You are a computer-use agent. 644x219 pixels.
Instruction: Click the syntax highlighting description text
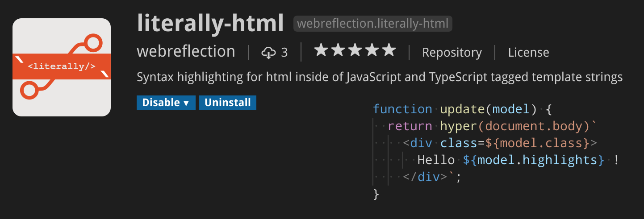click(x=380, y=77)
